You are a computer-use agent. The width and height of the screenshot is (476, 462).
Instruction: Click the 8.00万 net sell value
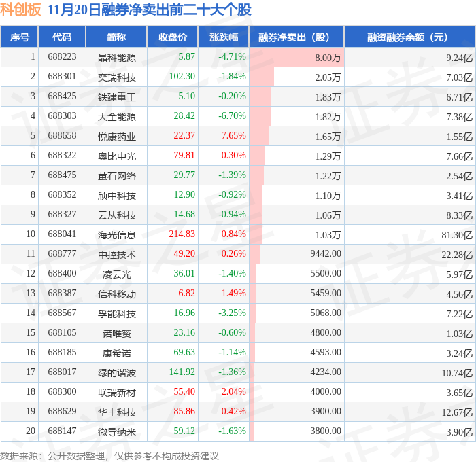(x=328, y=57)
